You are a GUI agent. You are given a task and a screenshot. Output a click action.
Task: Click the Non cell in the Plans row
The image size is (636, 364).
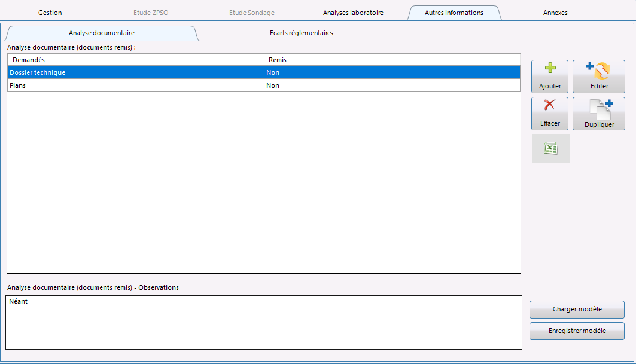tap(392, 85)
